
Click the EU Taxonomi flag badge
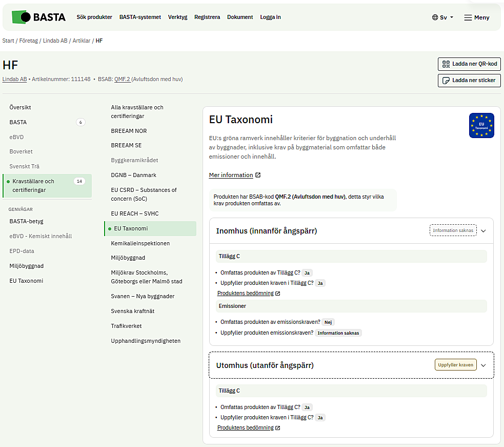(481, 126)
